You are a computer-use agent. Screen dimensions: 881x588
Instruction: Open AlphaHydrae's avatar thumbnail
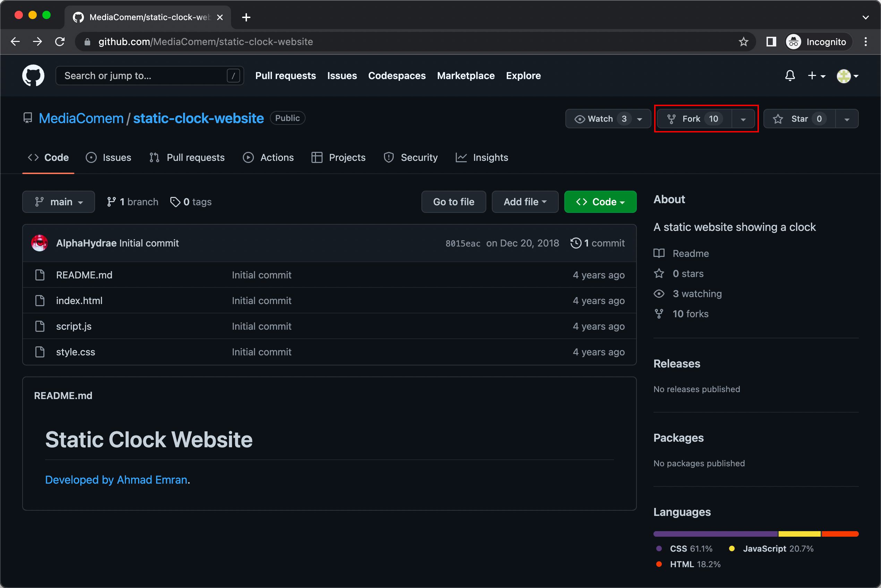pyautogui.click(x=40, y=243)
